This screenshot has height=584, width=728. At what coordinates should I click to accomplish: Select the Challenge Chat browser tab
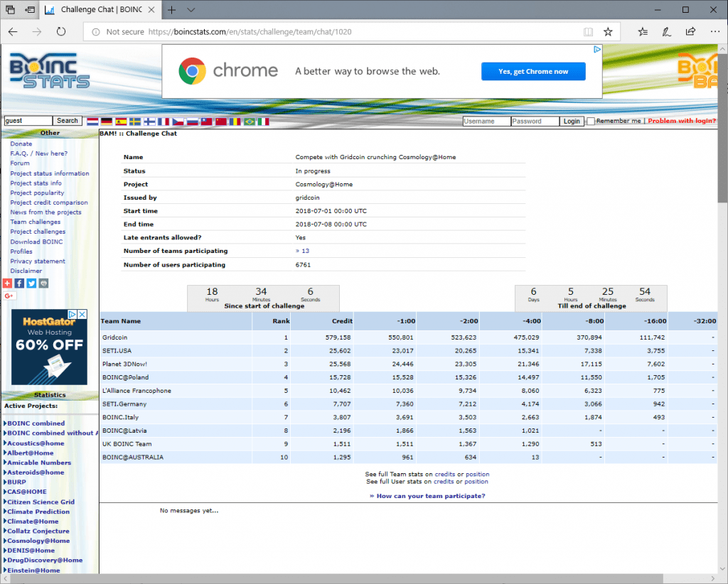point(100,10)
